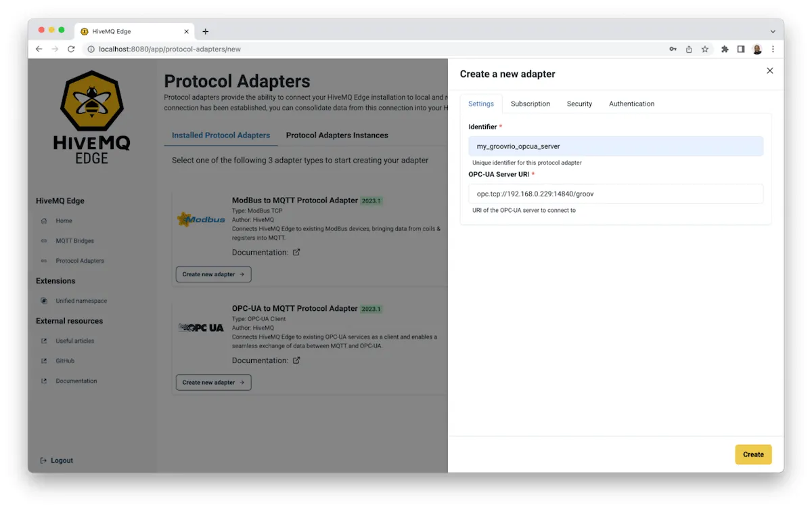Go back with the browser back arrow

click(x=39, y=49)
